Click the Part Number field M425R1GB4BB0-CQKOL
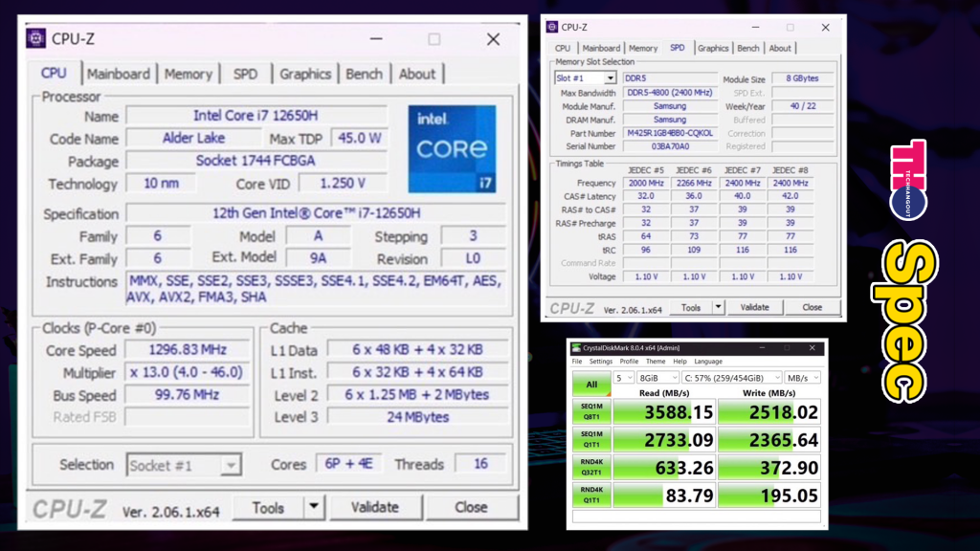The height and width of the screenshot is (551, 980). pyautogui.click(x=670, y=133)
